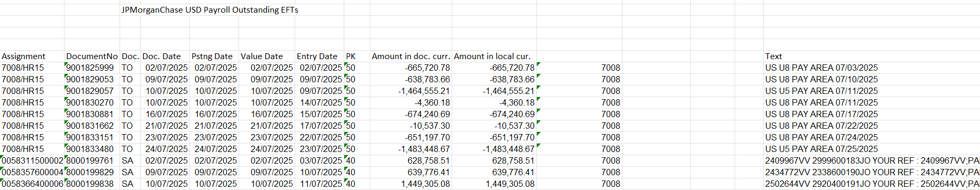
Task: Select document number 9001833480
Action: pos(92,149)
